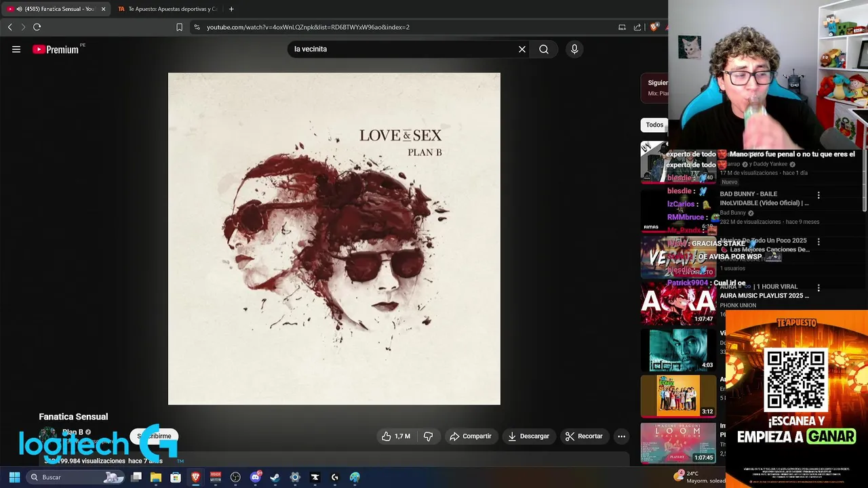Click the YouTube search magnifier button
The height and width of the screenshot is (488, 868).
point(544,49)
